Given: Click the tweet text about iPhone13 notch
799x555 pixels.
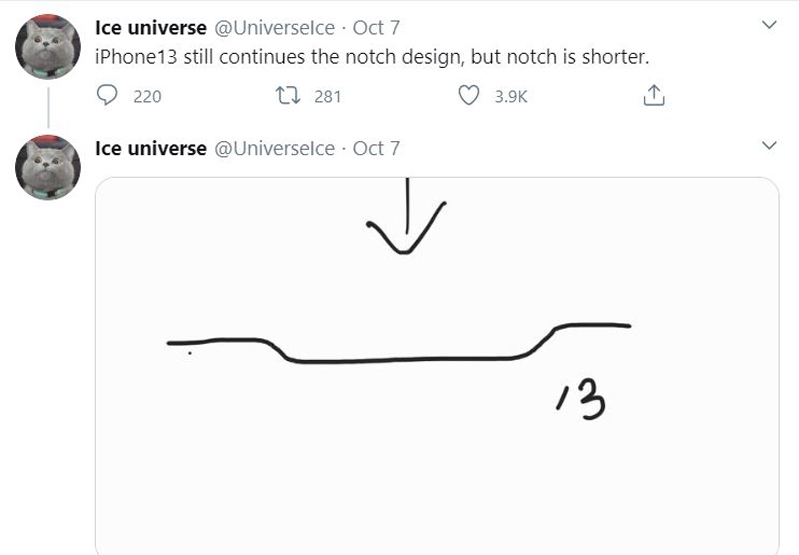Looking at the screenshot, I should pyautogui.click(x=372, y=56).
